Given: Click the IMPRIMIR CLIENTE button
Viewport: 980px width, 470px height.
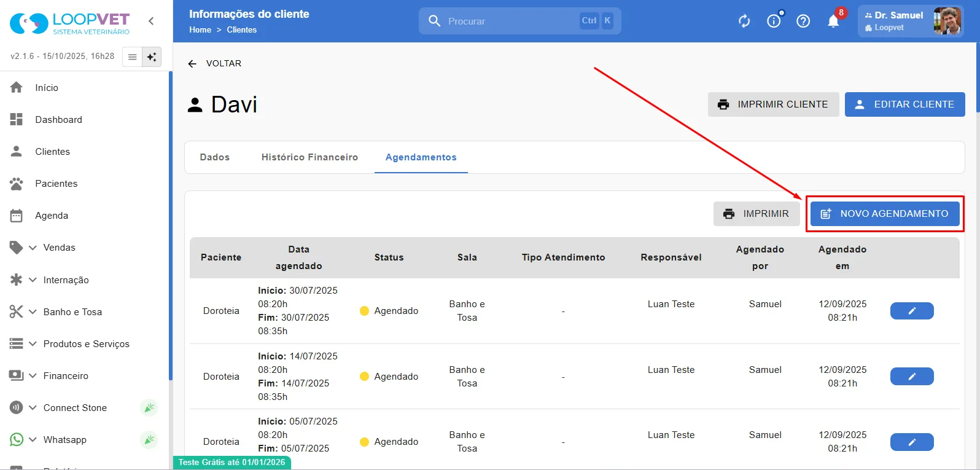Looking at the screenshot, I should coord(774,104).
